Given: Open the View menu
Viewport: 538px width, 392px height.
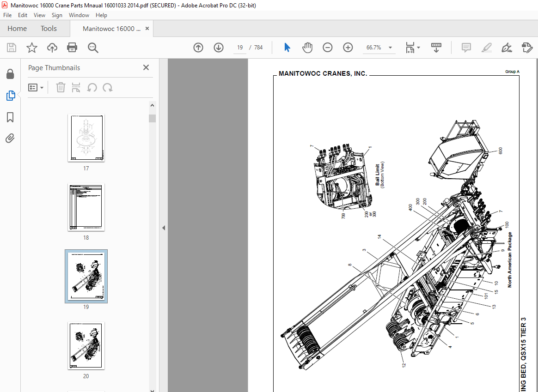Looking at the screenshot, I should (39, 15).
